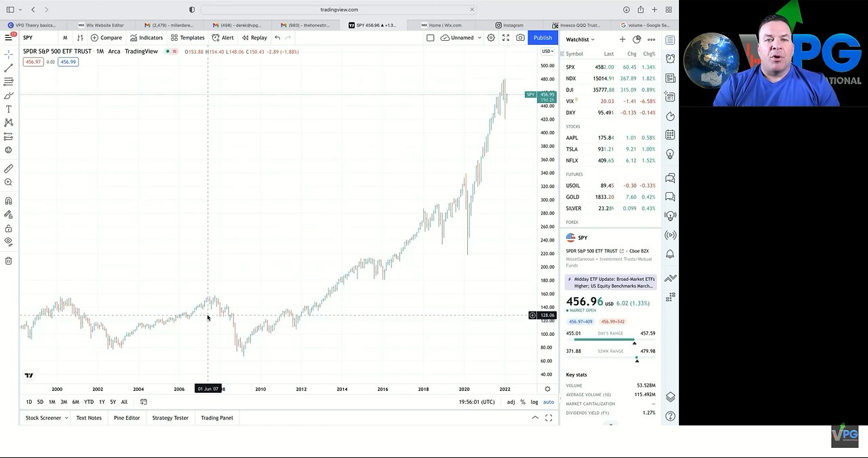Open the Strategy Tester tab
The image size is (868, 458).
coord(170,418)
